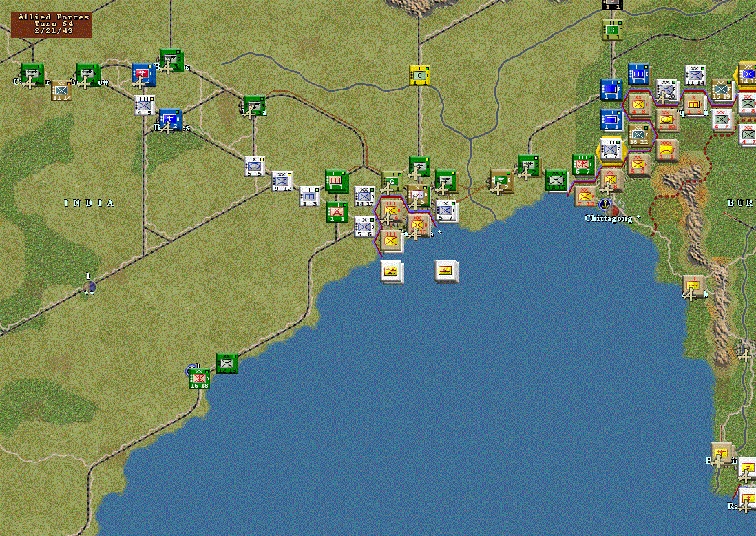Viewport: 756px width, 536px height.
Task: Select the upper green 1-1 artillery battalion
Action: pyautogui.click(x=337, y=181)
